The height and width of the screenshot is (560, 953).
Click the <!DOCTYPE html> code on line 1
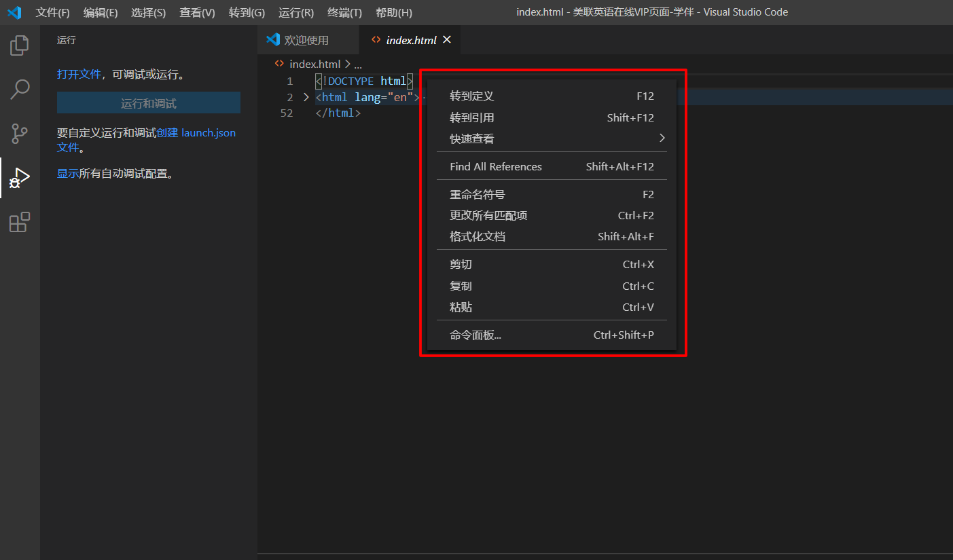[364, 81]
